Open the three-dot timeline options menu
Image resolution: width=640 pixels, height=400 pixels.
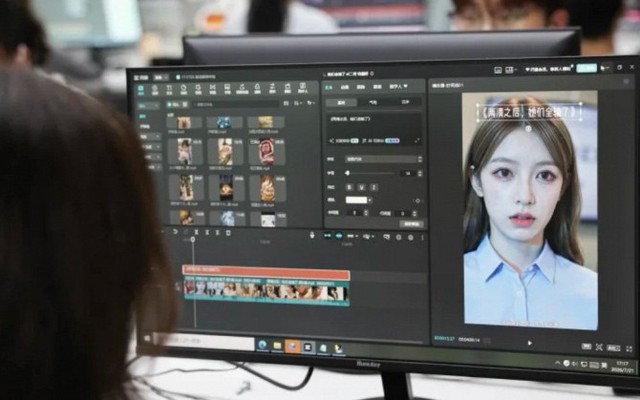[422, 238]
